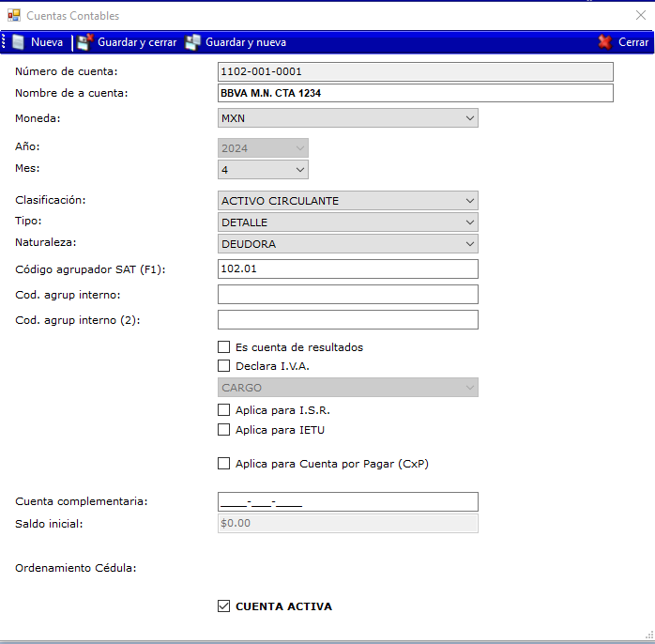Click the Cuentas Contables window icon
Screen dimensions: 655x644
13,16
